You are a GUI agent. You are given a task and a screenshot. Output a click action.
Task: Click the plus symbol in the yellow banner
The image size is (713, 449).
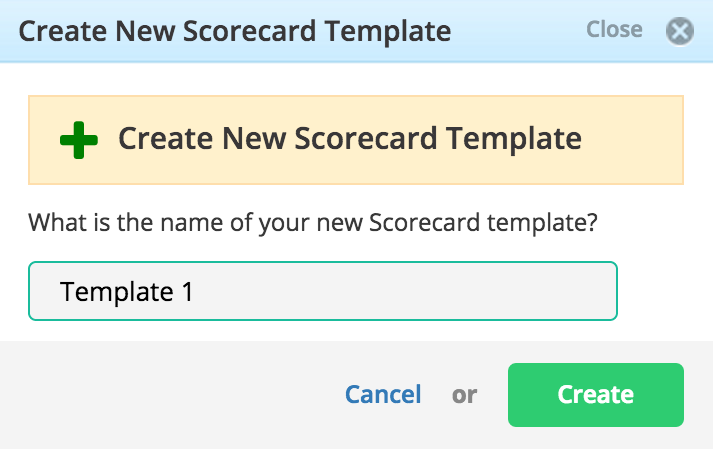pos(79,140)
